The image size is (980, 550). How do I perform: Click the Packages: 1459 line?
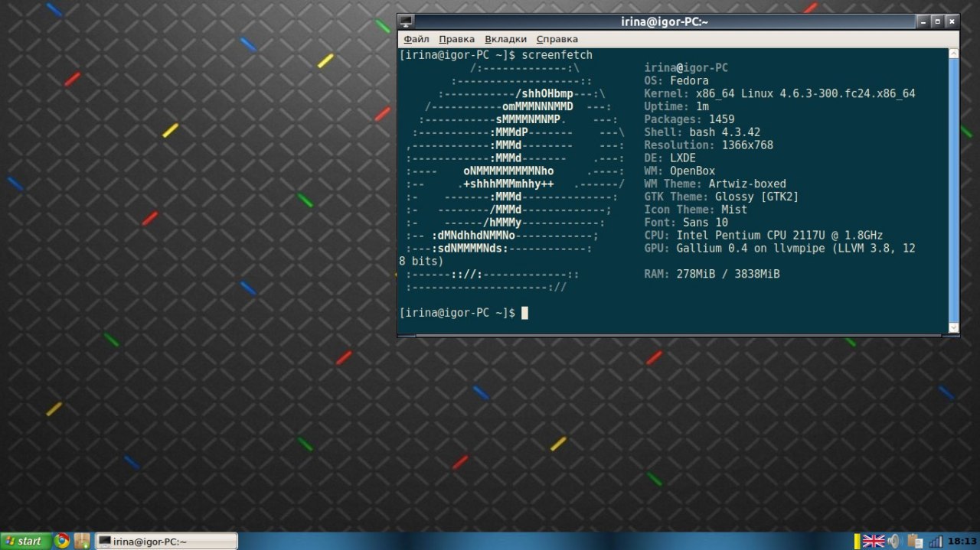pos(689,119)
